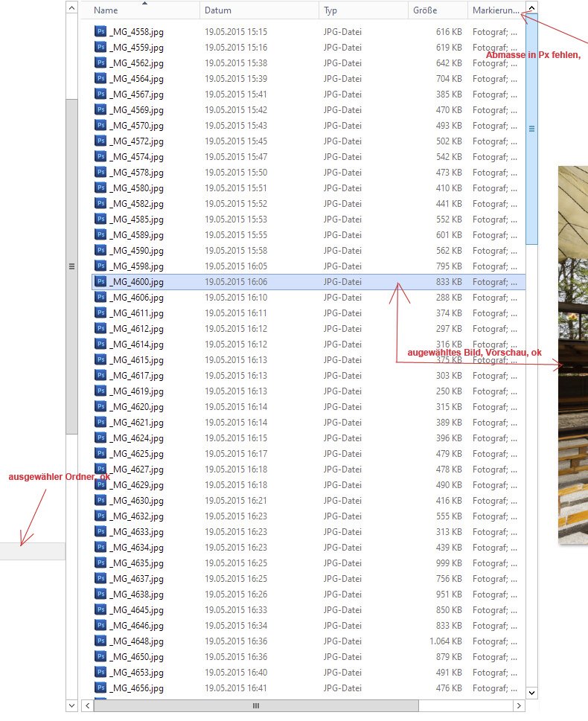The image size is (588, 721).
Task: Click the Ps icon for _MG_4564.jpg
Action: tap(100, 78)
